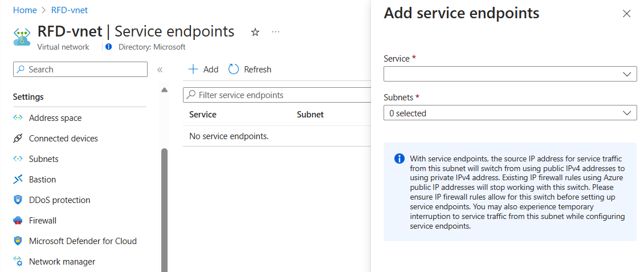Open the Subnets '0 selected' dropdown
This screenshot has width=644, height=272.
(510, 113)
